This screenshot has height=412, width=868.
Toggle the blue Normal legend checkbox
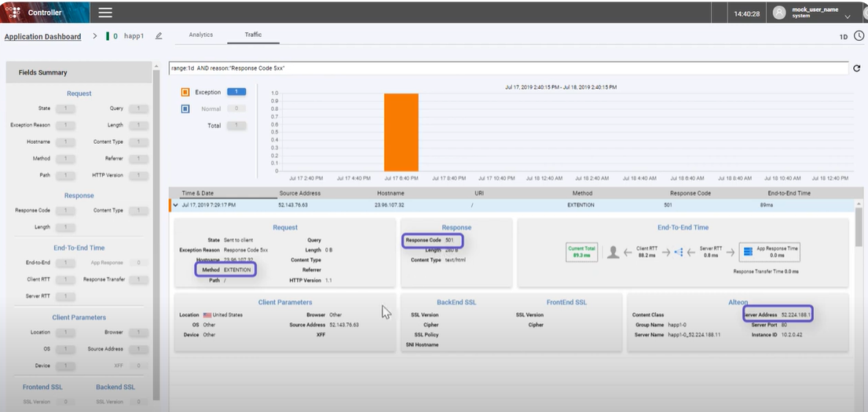pos(185,109)
